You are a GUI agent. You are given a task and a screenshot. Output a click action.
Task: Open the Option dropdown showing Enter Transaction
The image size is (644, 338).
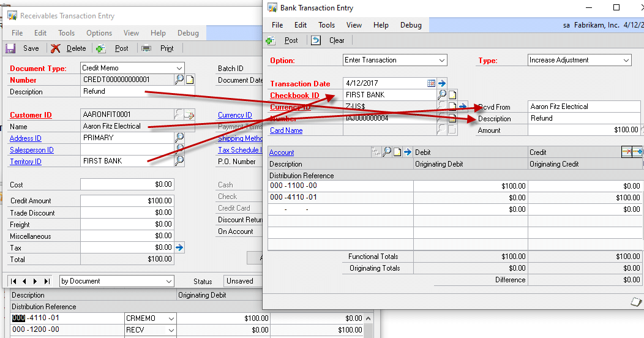[442, 60]
